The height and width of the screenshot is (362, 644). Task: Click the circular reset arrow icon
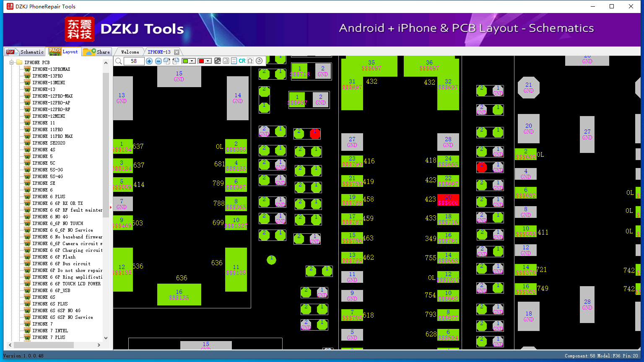pos(259,61)
